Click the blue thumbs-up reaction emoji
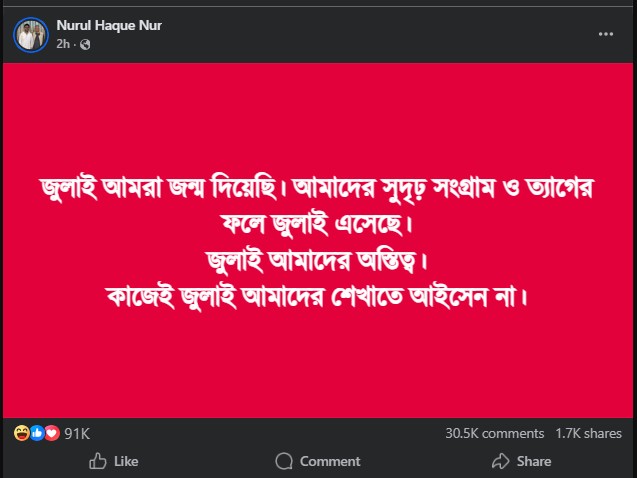 (37, 433)
